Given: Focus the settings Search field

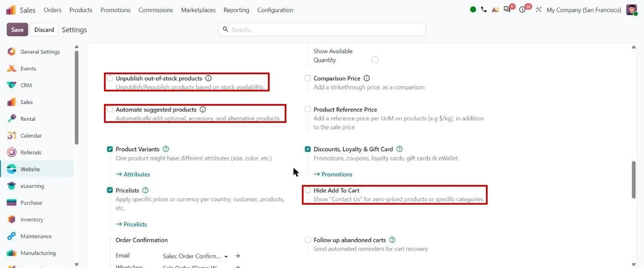Looking at the screenshot, I should point(322,29).
